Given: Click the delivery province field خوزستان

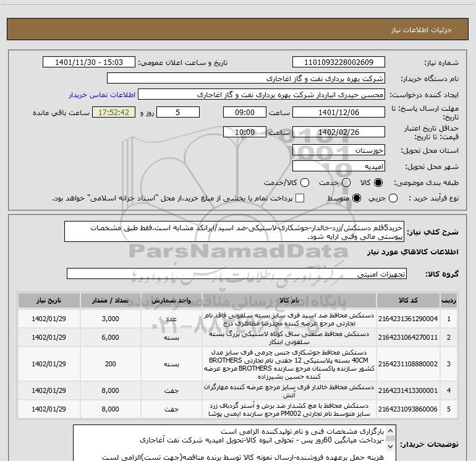Looking at the screenshot, I should click(x=339, y=150).
